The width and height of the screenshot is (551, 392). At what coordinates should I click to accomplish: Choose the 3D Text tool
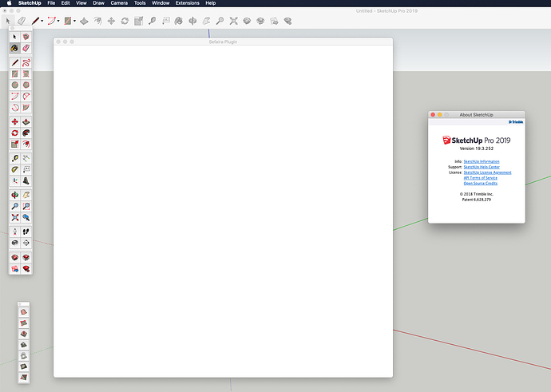(26, 181)
